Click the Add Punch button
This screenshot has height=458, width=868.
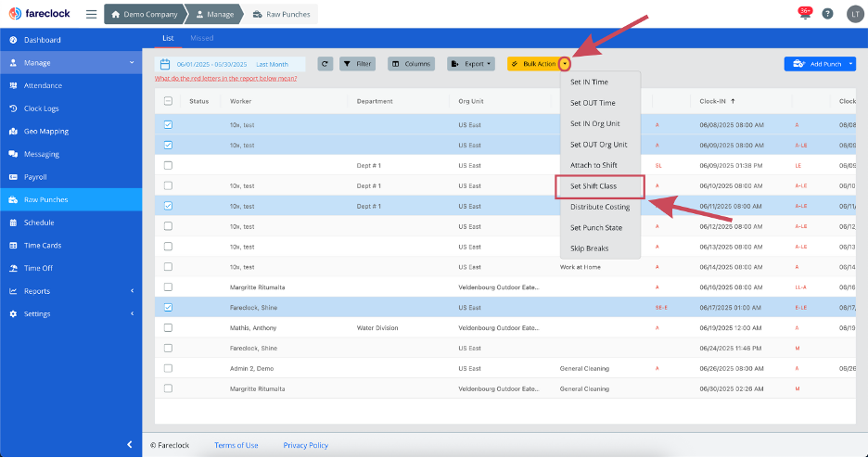tap(816, 64)
